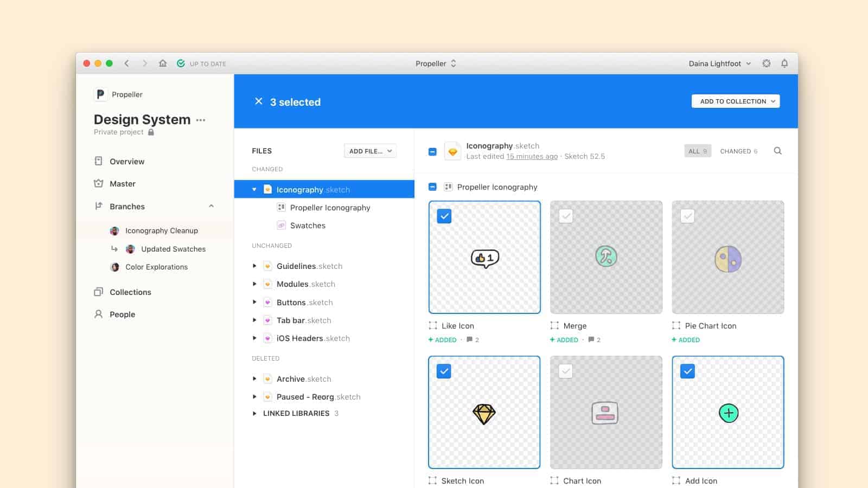Collapse the Iconography.sketch tree arrow
The image size is (868, 488).
254,189
